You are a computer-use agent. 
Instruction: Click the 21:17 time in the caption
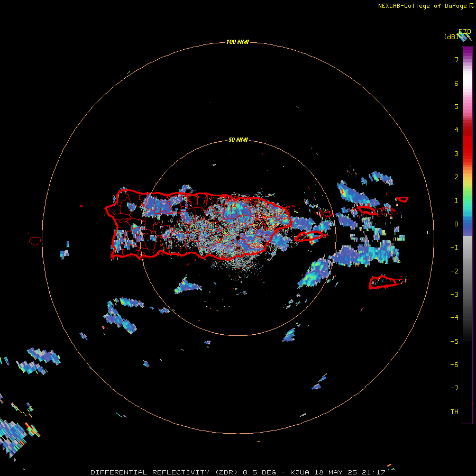(x=374, y=472)
